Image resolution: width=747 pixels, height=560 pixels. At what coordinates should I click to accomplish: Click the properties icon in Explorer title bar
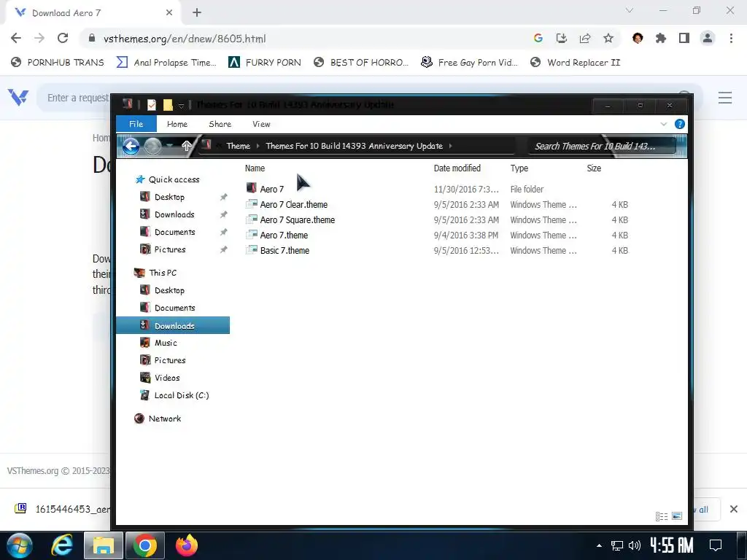(x=152, y=105)
